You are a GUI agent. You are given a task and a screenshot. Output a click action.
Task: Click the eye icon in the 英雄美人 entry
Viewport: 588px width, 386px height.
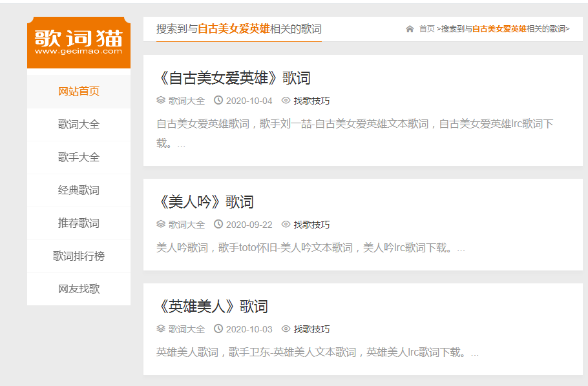pyautogui.click(x=286, y=329)
